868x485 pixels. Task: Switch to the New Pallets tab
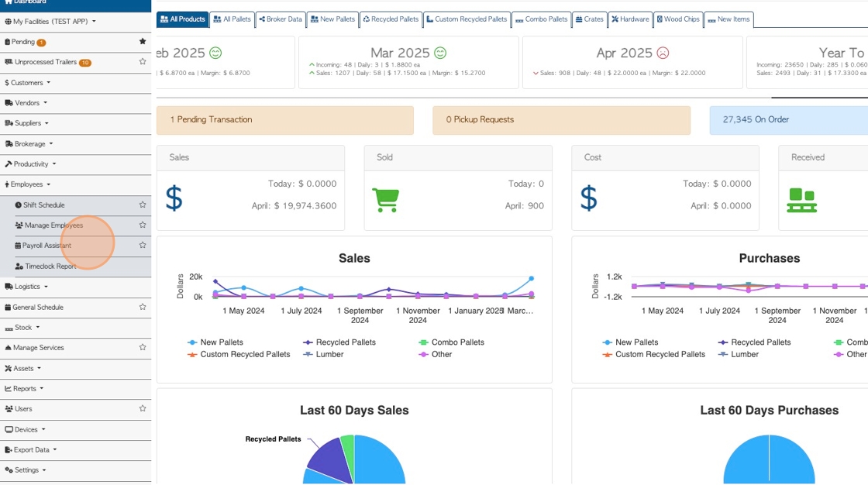coord(332,19)
